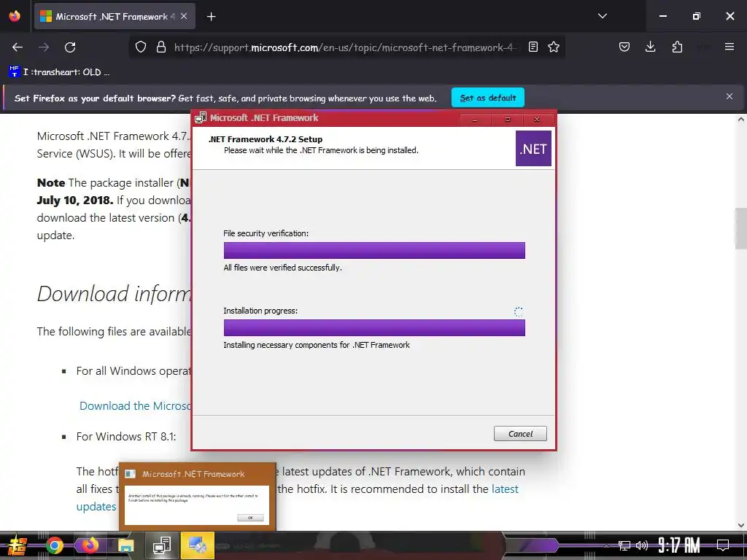Click the Download the Microsoft link

135,405
